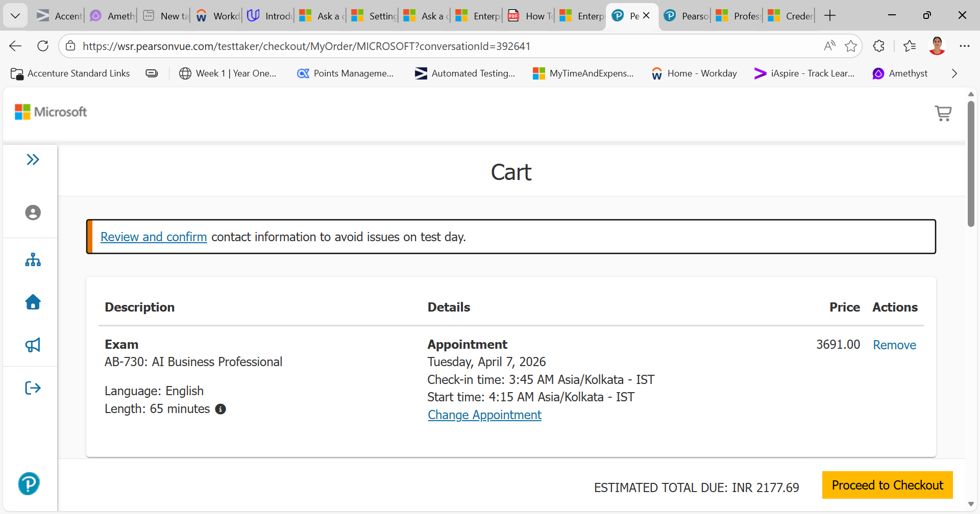The width and height of the screenshot is (980, 514).
Task: Click the scrollbar down arrow
Action: coord(971,504)
